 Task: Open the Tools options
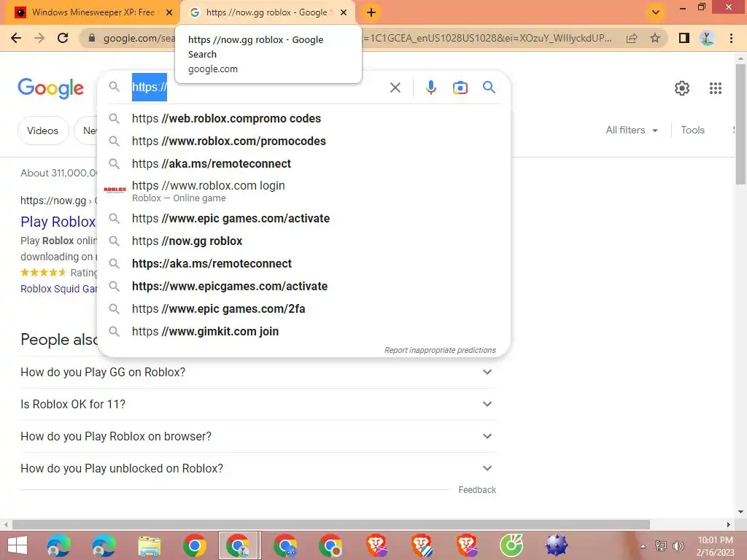click(692, 130)
